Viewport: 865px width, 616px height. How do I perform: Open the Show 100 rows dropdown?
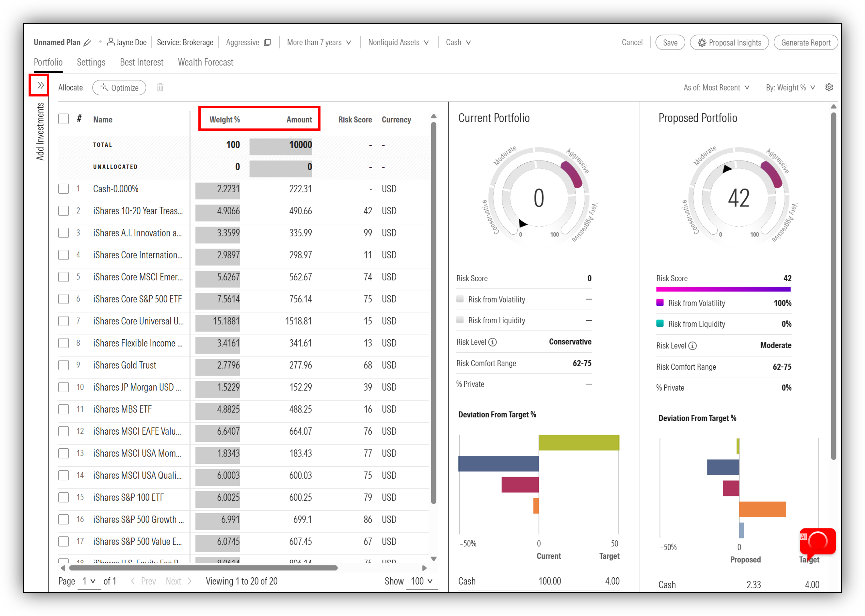point(422,581)
